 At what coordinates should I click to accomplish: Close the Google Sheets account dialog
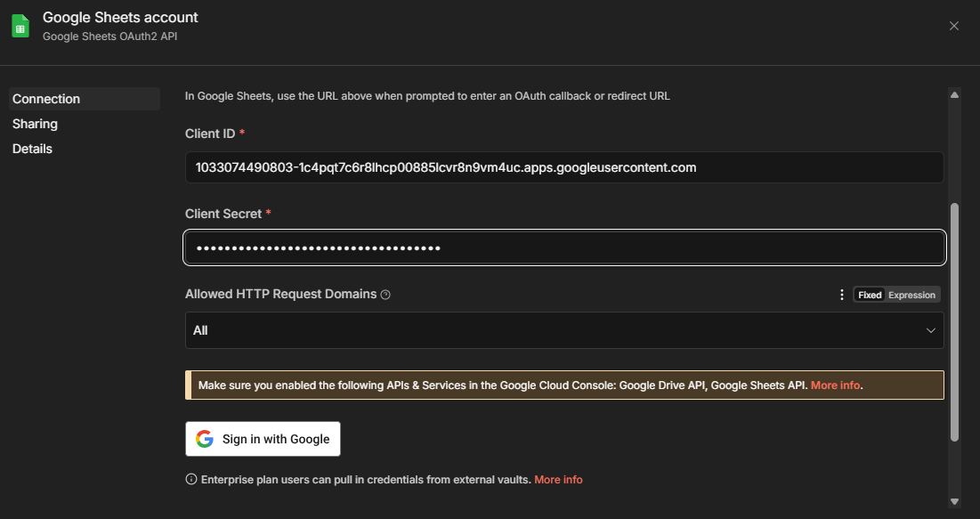point(954,26)
